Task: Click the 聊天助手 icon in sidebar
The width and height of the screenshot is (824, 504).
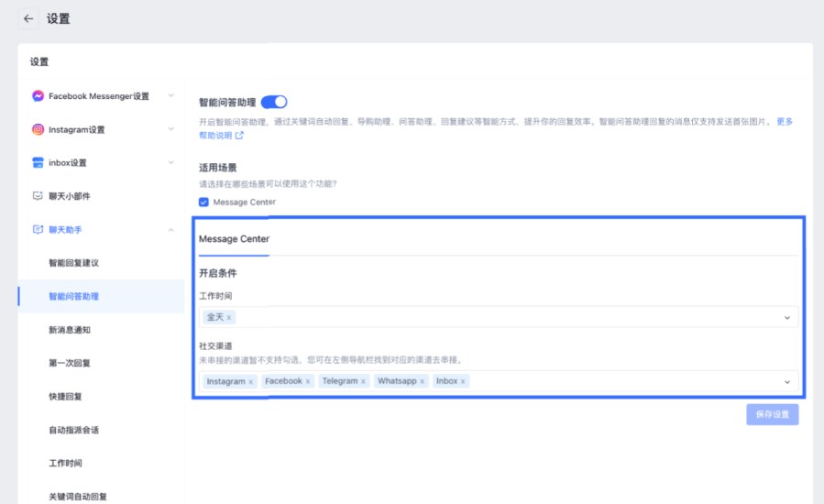Action: (x=38, y=230)
